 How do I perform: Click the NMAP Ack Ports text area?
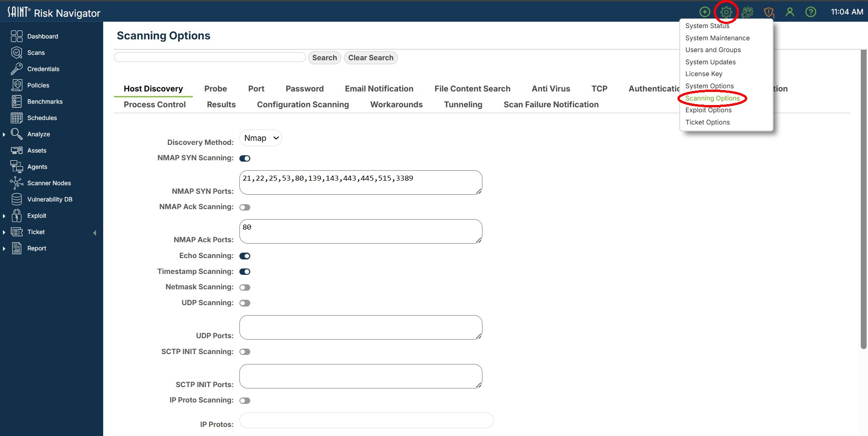point(361,231)
